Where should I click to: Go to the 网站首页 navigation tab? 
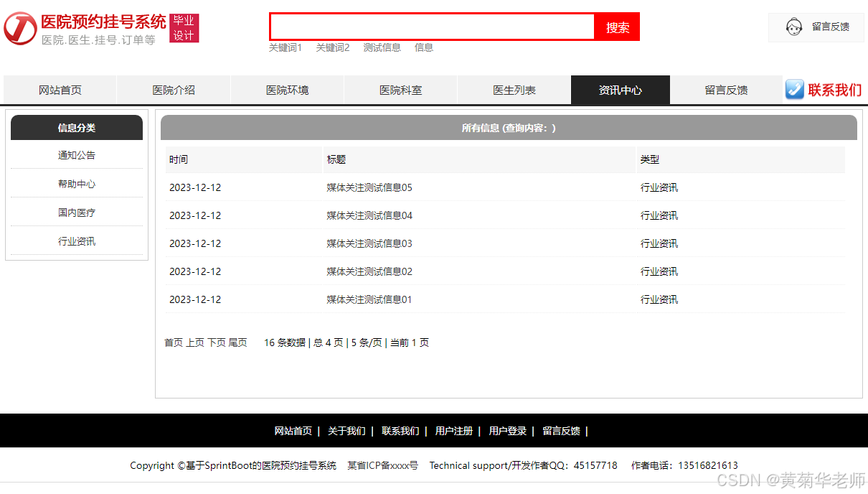point(60,90)
